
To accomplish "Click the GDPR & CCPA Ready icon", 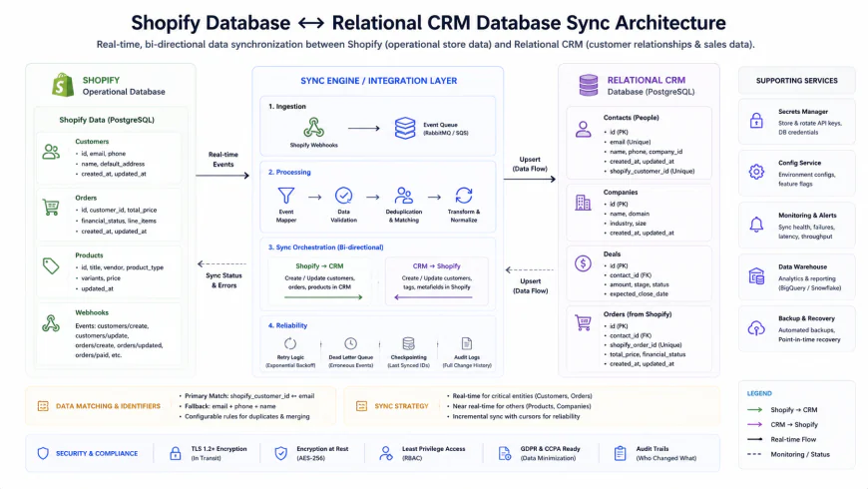I will [x=504, y=453].
